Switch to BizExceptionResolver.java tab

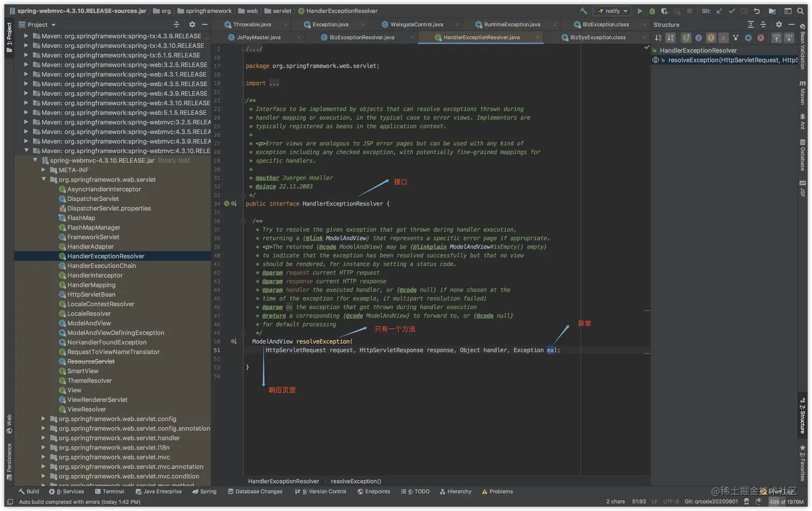tap(361, 38)
